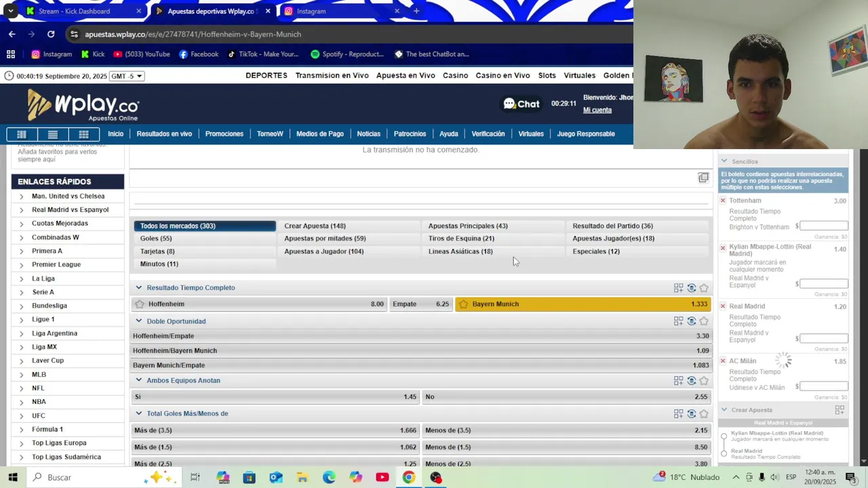Viewport: 868px width, 488px height.
Task: Remove AC Milán selection from slip
Action: (x=723, y=361)
